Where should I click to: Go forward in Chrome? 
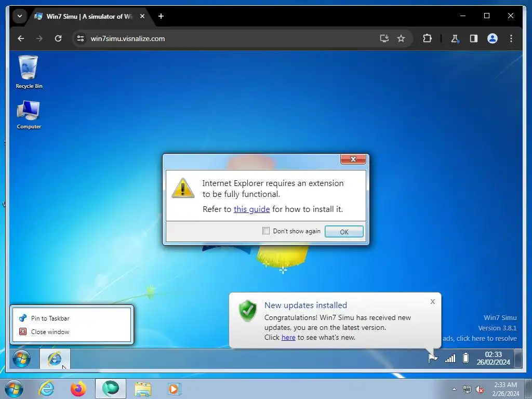pyautogui.click(x=39, y=38)
